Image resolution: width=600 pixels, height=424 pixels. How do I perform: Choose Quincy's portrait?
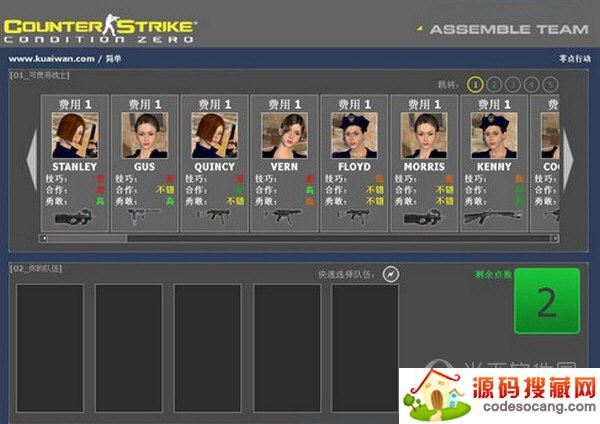point(215,135)
